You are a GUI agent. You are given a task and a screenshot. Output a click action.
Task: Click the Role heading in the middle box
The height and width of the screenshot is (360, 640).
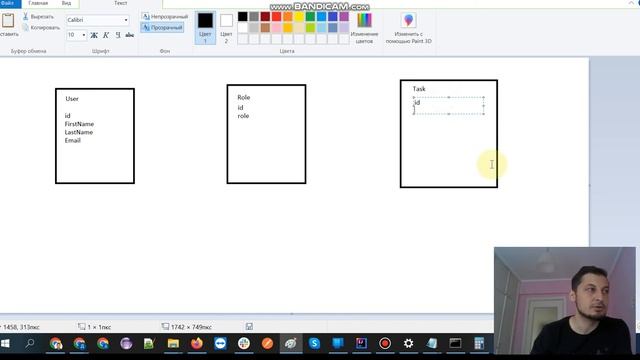[244, 97]
